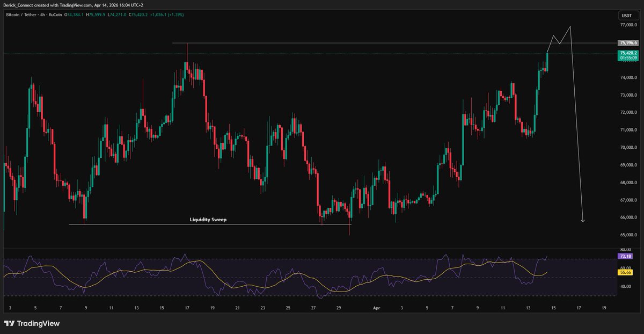644x334 pixels.
Task: Click the 77,000.0 price scale label
Action: pyautogui.click(x=628, y=25)
